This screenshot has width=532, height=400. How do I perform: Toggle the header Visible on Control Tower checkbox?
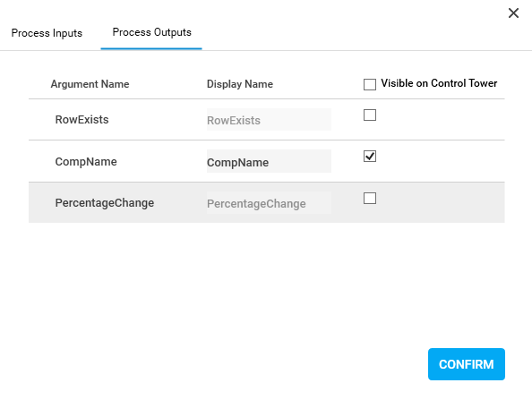[x=370, y=84]
